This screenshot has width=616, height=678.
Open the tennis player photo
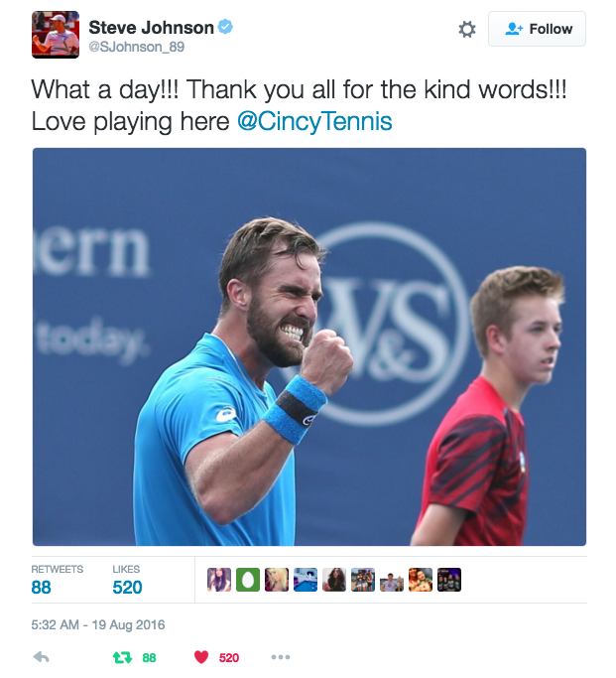click(x=309, y=346)
